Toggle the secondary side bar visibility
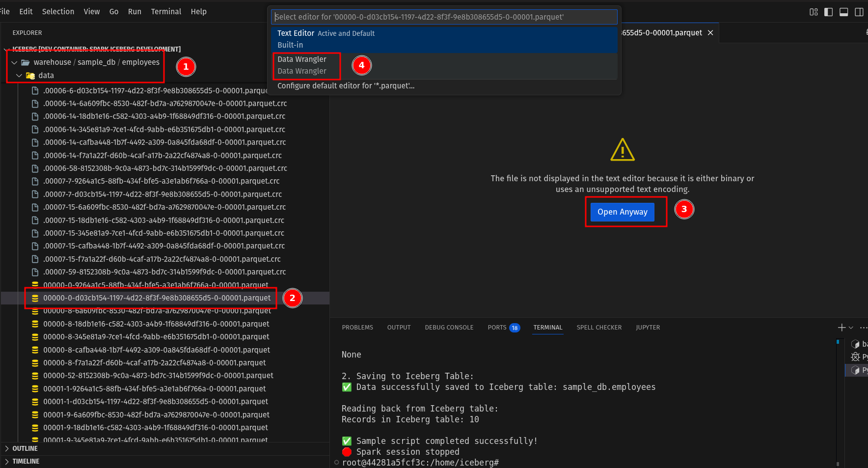Viewport: 868px width, 468px height. (x=859, y=12)
